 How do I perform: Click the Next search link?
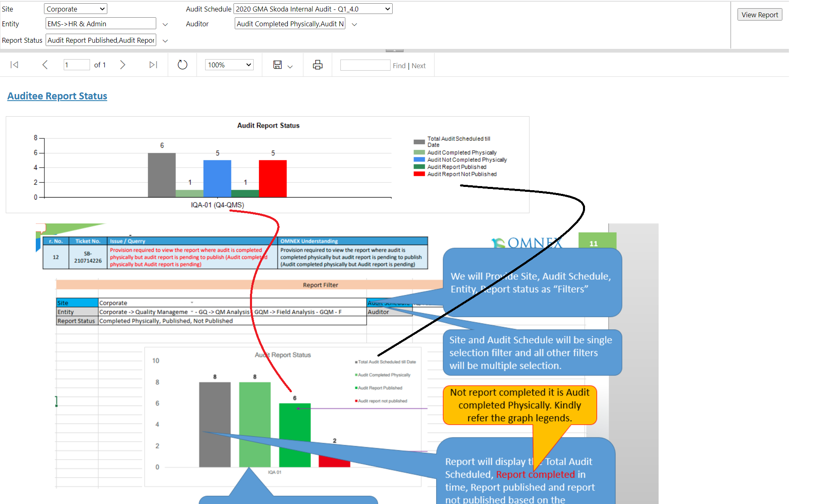[x=419, y=66]
